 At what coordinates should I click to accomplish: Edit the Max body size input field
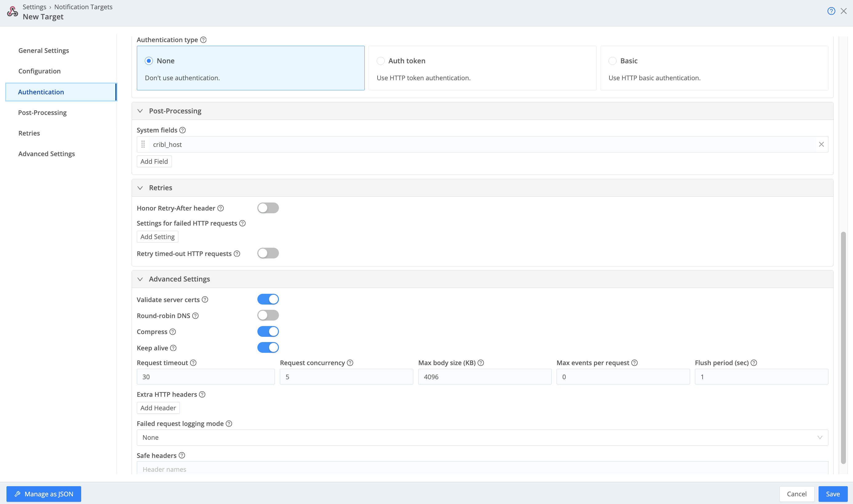(484, 376)
